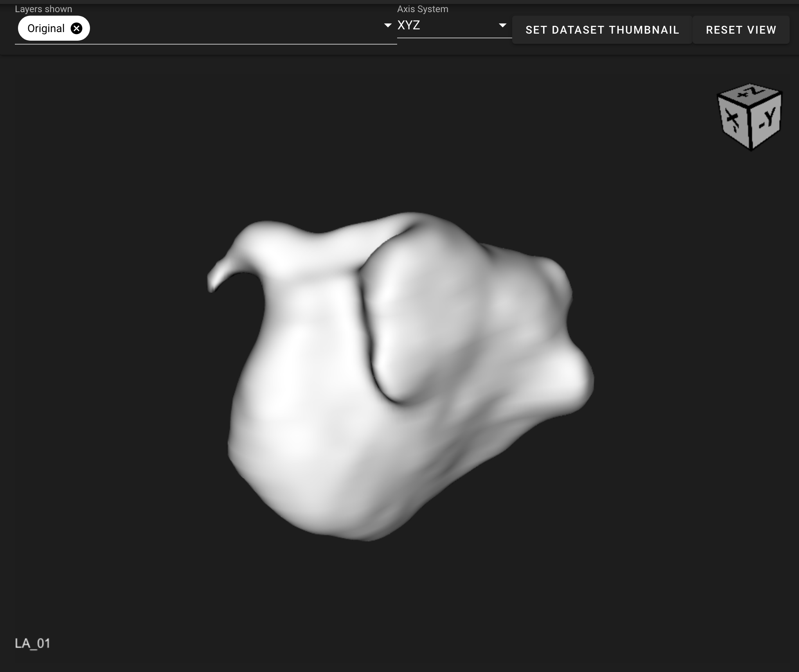
Task: Click the +Z face of orientation cube
Action: point(750,94)
